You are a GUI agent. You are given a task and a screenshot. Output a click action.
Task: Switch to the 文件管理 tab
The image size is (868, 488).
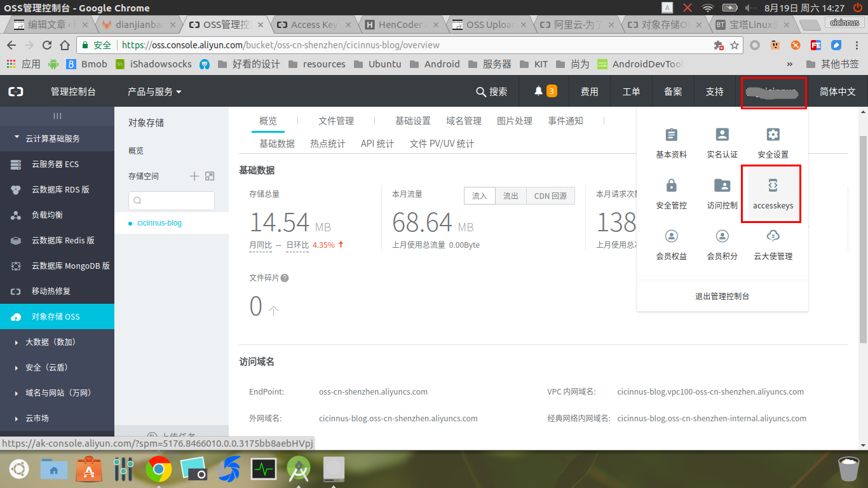tap(336, 121)
